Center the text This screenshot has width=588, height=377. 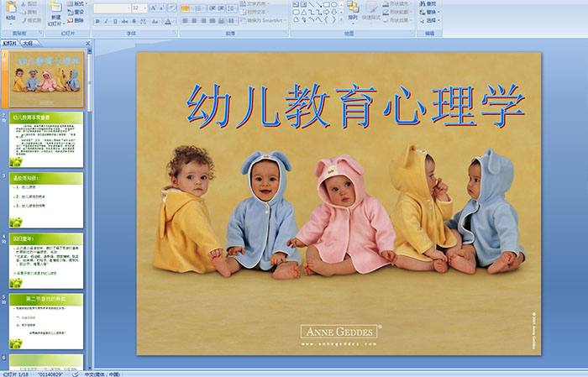tap(194, 21)
